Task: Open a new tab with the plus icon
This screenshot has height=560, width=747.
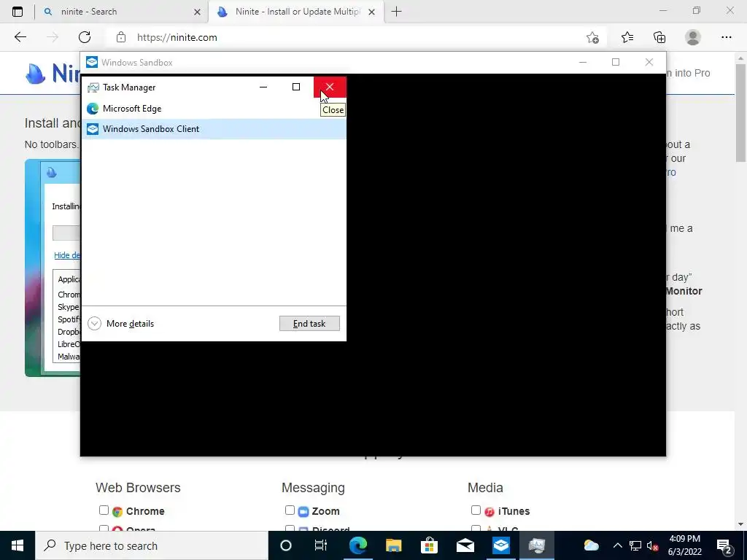Action: [x=396, y=12]
